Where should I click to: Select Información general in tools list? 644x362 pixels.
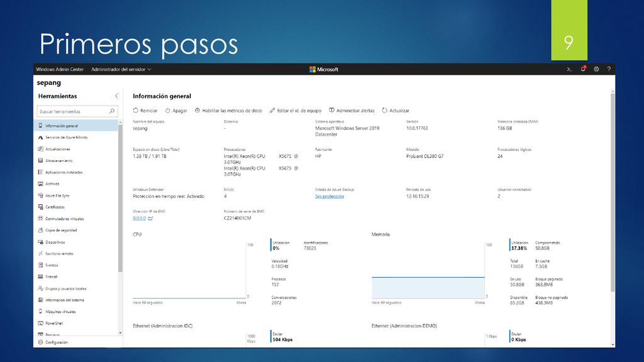pyautogui.click(x=75, y=126)
